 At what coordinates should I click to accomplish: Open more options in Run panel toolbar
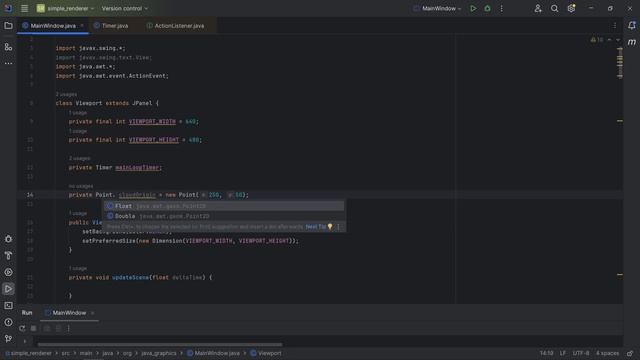(x=69, y=328)
